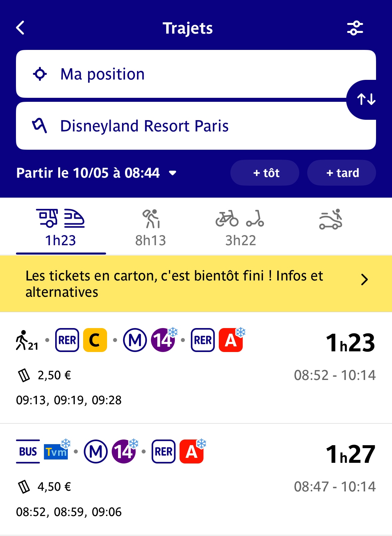The image size is (392, 536).
Task: Edit the Ma position origin field
Action: tap(196, 74)
